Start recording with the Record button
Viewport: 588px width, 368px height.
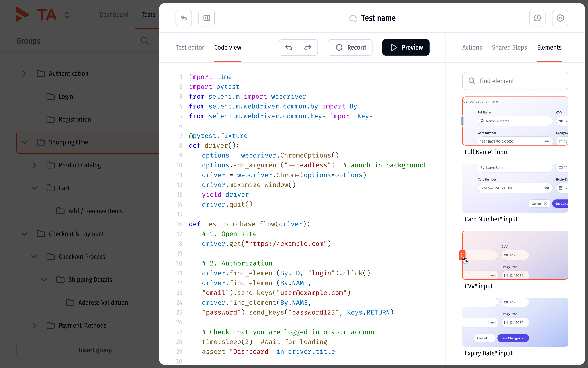(x=350, y=48)
